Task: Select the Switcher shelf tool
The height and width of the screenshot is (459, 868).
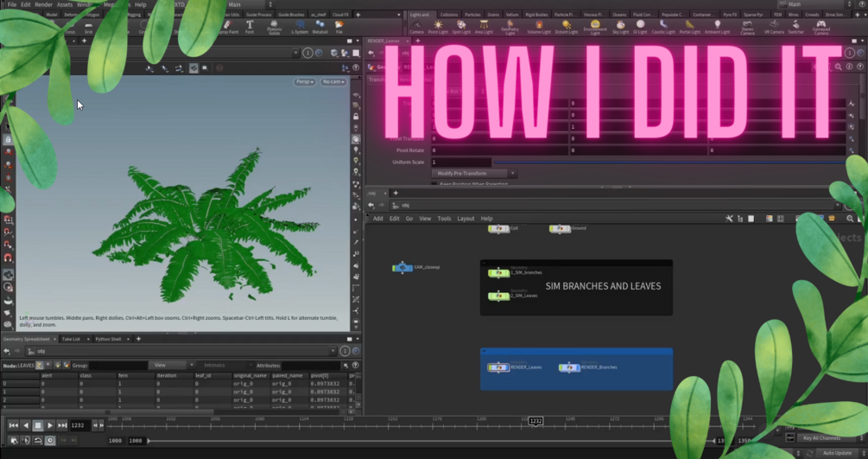Action: click(x=796, y=27)
